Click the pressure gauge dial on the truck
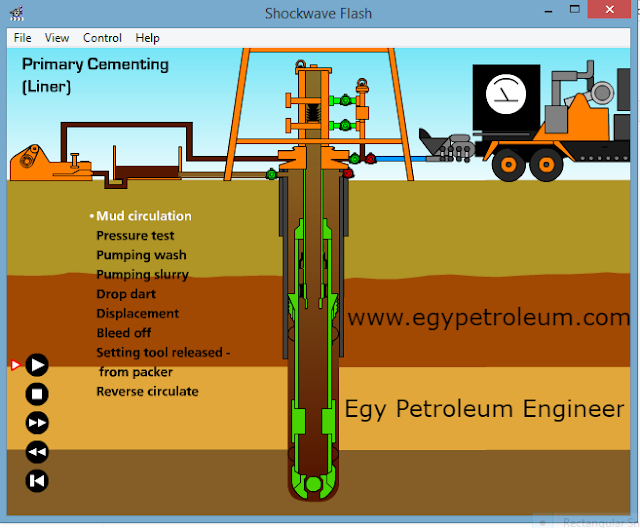640x528 pixels. pos(506,94)
